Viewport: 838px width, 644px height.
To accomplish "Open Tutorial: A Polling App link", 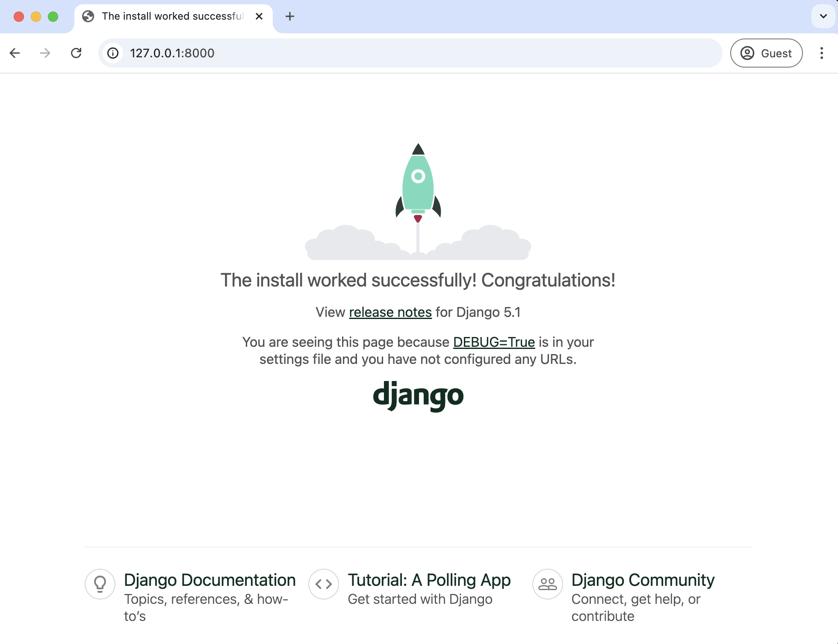I will coord(429,580).
